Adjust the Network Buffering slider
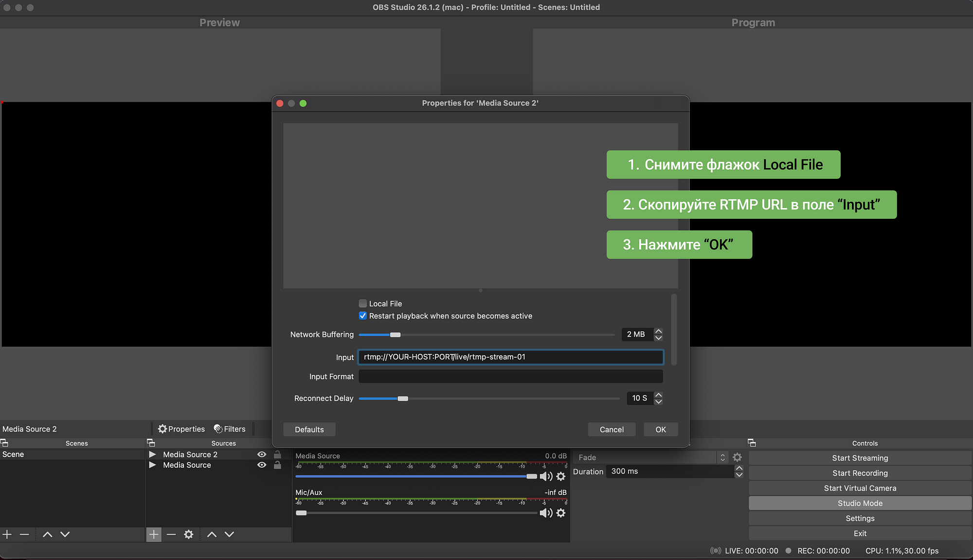The height and width of the screenshot is (560, 973). click(x=395, y=334)
